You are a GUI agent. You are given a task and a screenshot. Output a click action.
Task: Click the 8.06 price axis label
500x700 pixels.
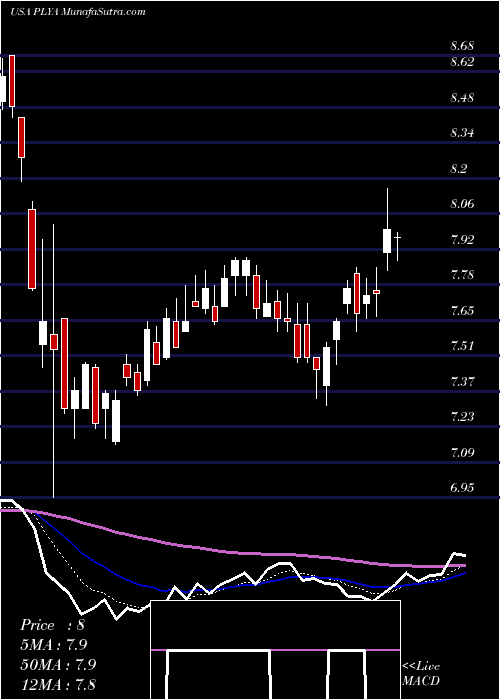[462, 204]
